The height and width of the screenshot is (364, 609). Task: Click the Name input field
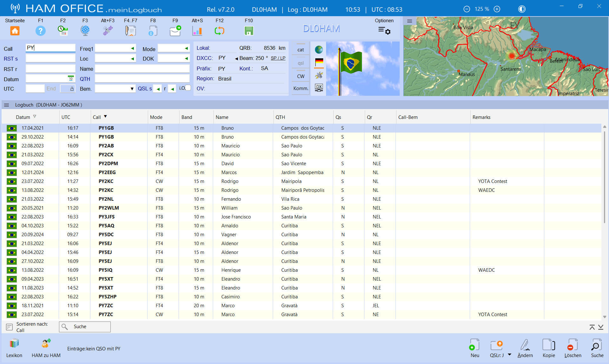142,68
